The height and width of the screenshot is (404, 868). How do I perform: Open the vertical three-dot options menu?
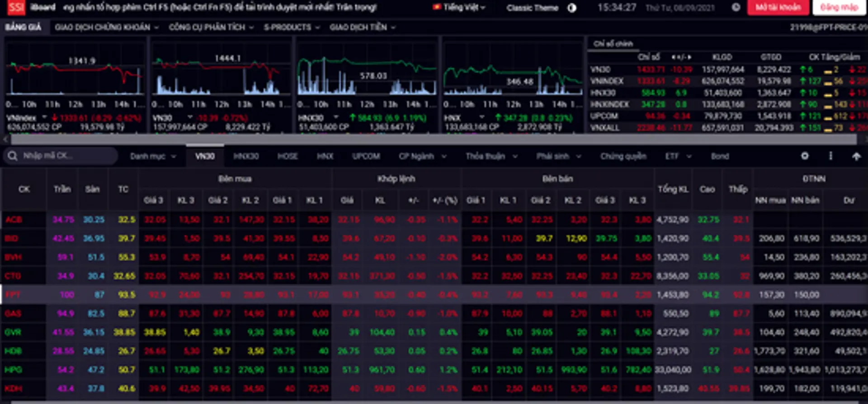[x=830, y=156]
